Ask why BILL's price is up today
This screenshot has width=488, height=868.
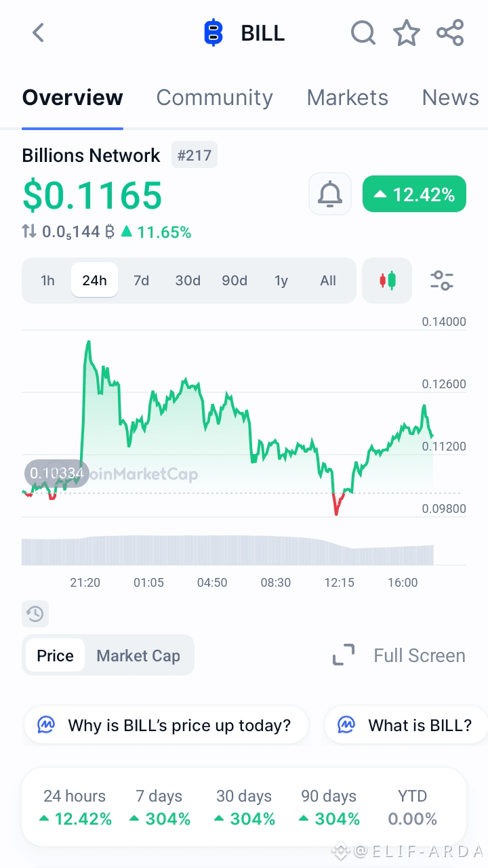(x=166, y=725)
